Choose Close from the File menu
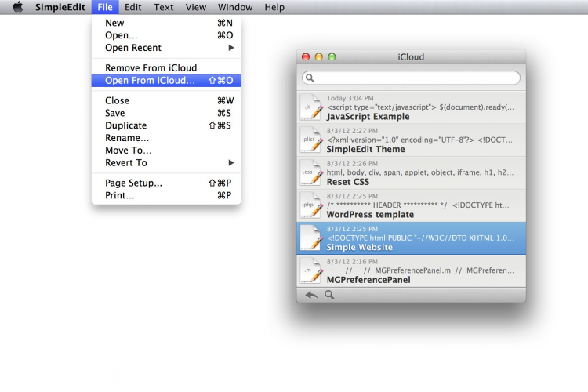 coord(166,100)
